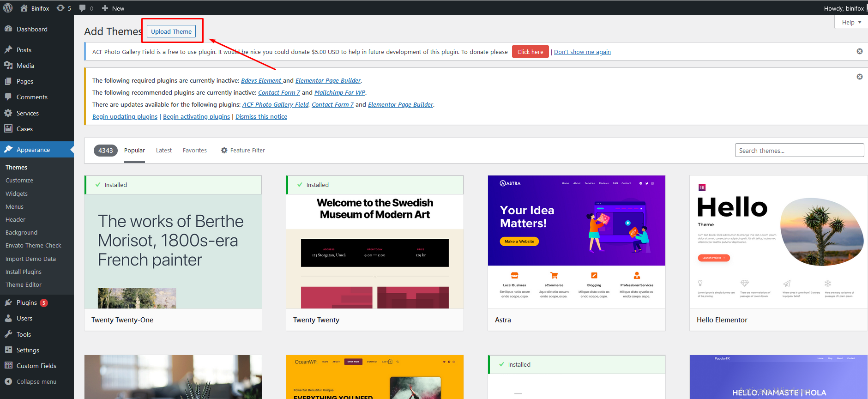Dismiss the ACF Photo Gallery donation notice
Viewport: 868px width, 399px height.
tap(859, 51)
